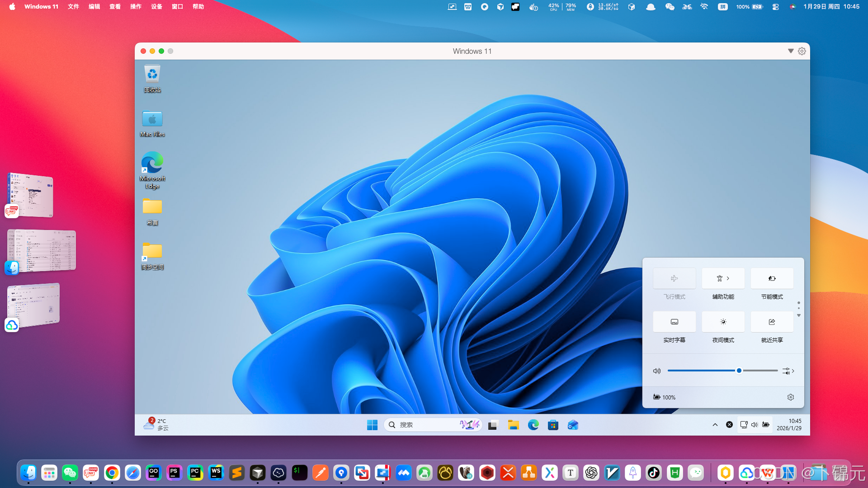Open the 查看 menu in the menu bar
The height and width of the screenshot is (488, 868).
point(115,7)
